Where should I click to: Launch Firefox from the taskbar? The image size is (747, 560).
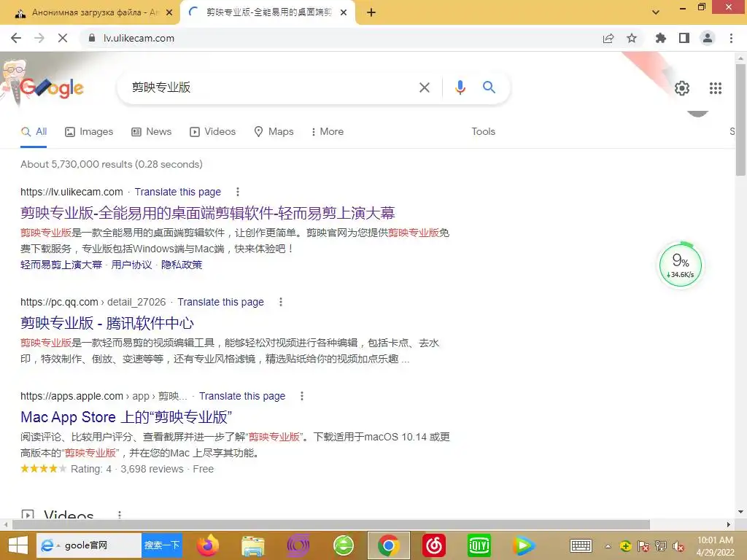(x=208, y=545)
